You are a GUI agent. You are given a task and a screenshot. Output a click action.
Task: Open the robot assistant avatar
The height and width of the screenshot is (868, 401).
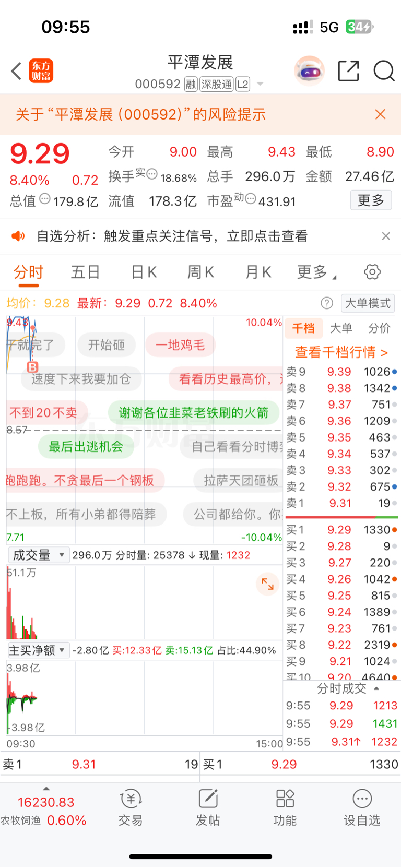point(309,70)
